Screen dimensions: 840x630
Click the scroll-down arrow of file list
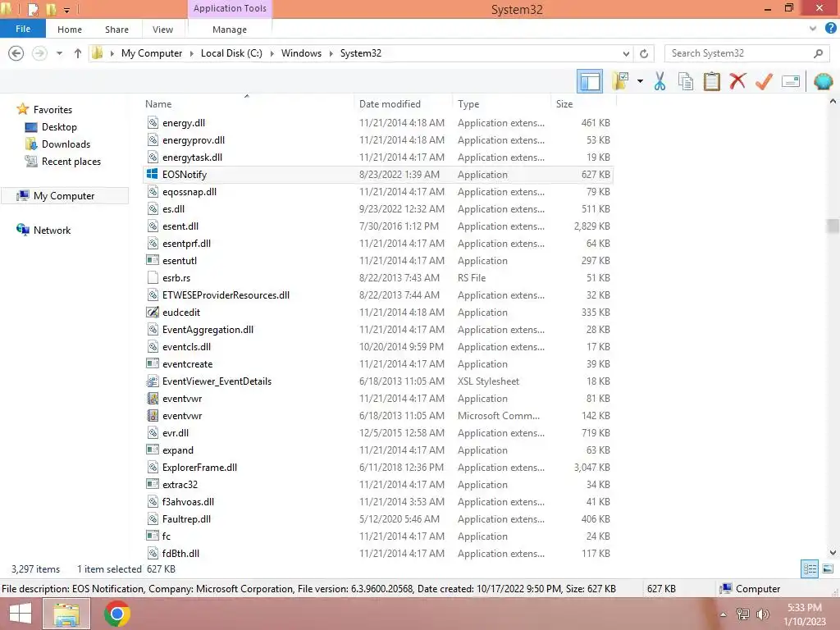[x=833, y=552]
